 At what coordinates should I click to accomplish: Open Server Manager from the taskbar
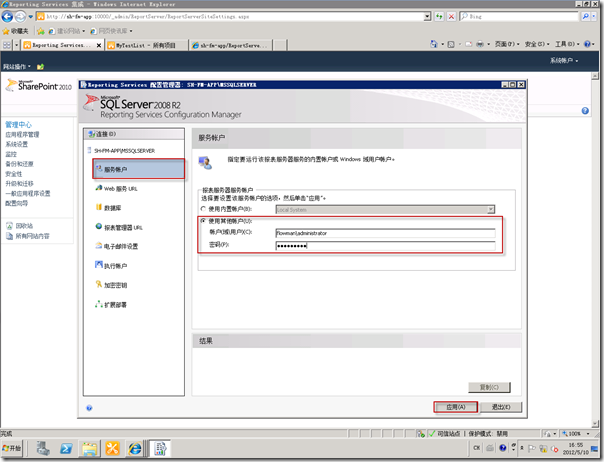43,449
